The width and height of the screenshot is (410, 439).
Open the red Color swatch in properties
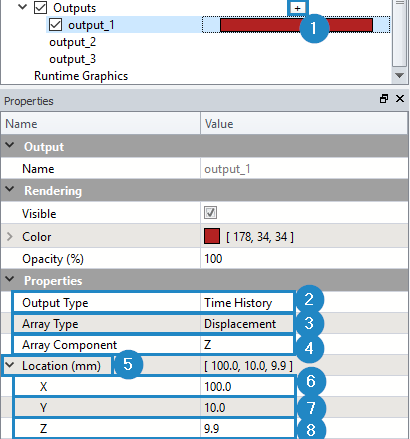212,236
